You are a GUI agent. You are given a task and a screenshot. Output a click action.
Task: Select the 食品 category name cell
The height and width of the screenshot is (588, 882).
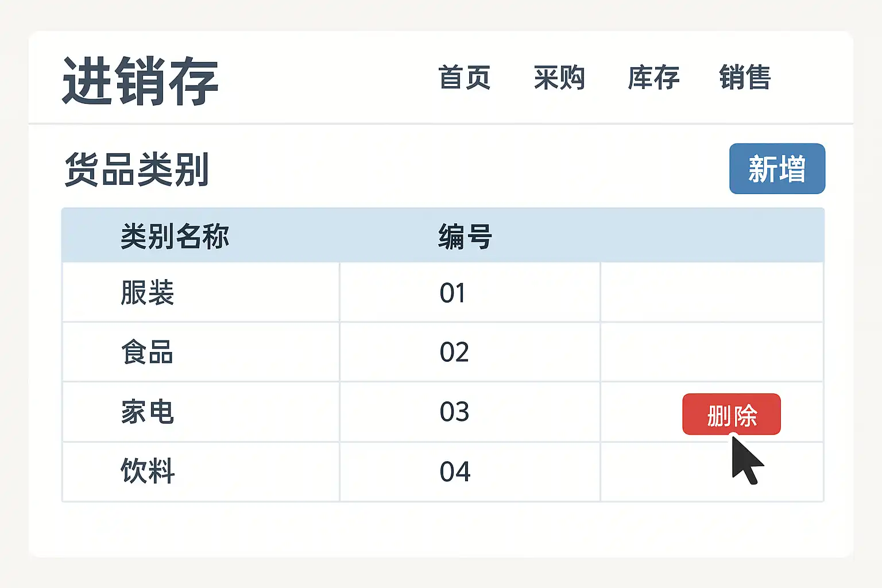click(148, 352)
